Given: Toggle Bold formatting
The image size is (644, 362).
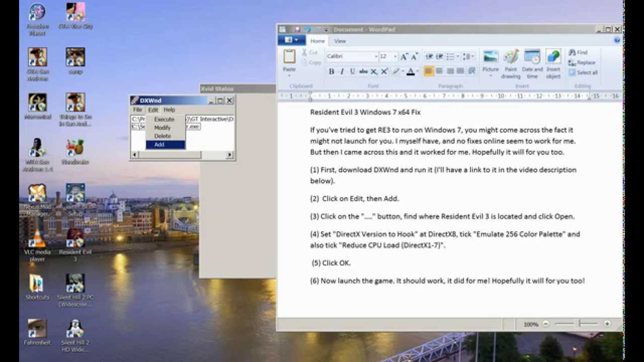Looking at the screenshot, I should [331, 71].
